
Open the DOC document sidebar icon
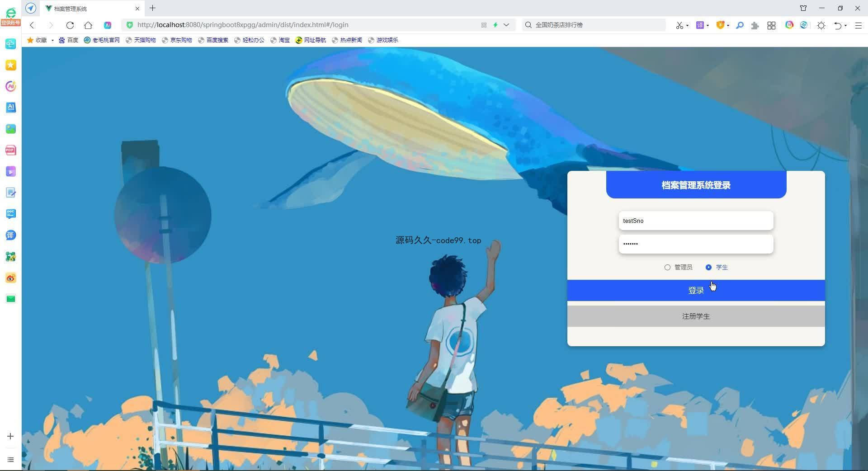coord(11,214)
